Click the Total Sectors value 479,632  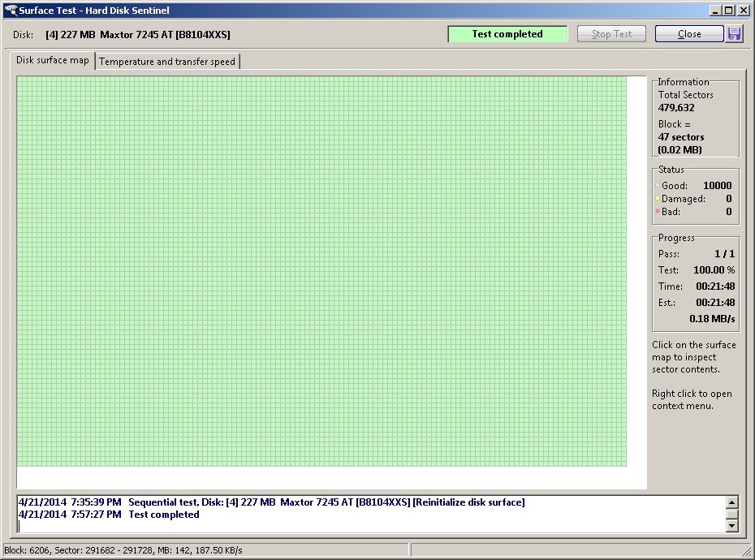(x=676, y=108)
